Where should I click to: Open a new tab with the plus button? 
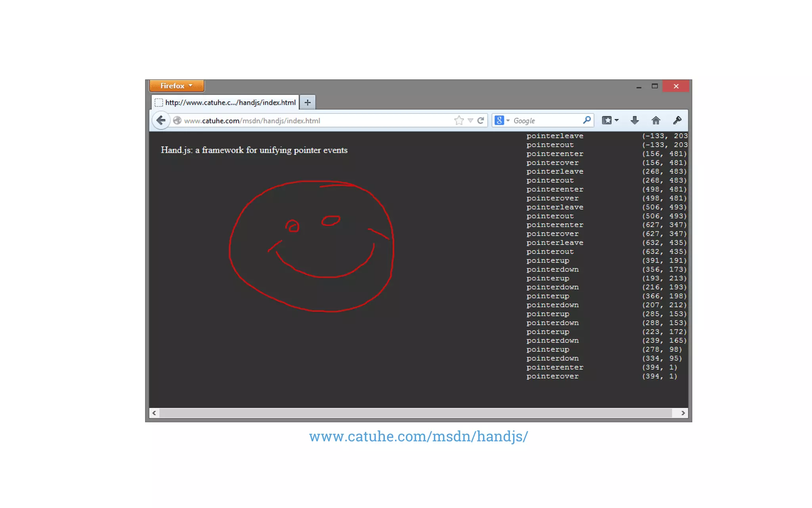tap(307, 102)
